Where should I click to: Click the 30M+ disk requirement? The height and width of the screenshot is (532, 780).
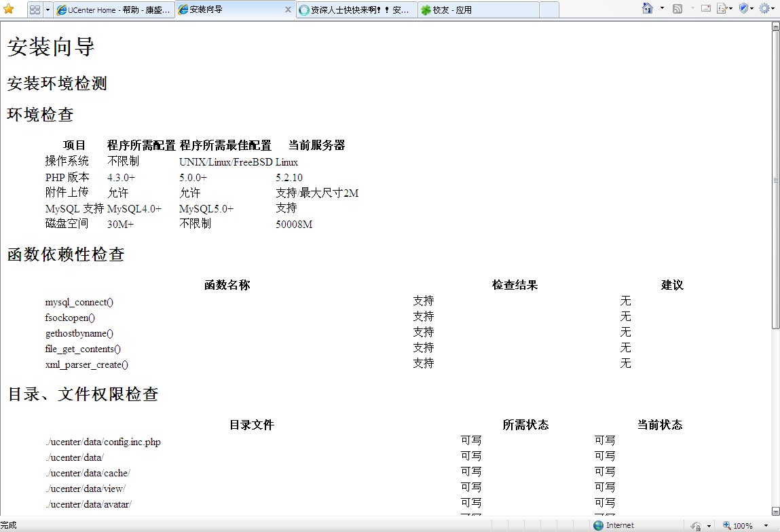(x=120, y=224)
